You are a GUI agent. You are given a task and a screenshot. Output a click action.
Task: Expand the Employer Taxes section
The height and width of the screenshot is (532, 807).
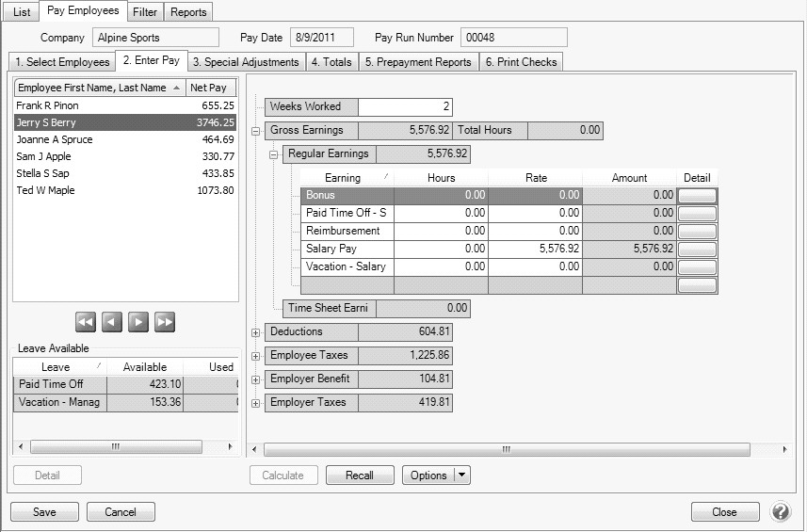point(256,403)
